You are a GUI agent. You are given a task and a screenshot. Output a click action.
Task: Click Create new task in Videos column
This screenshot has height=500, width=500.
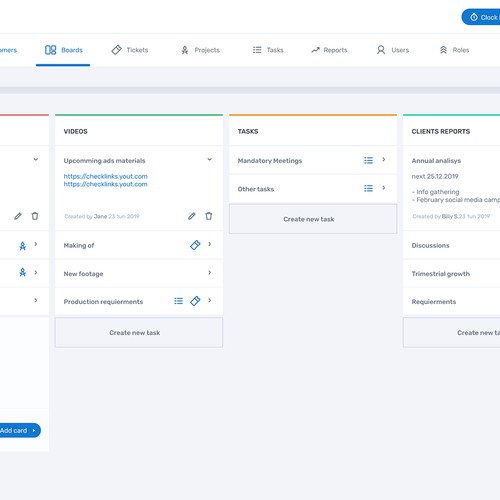tap(139, 333)
